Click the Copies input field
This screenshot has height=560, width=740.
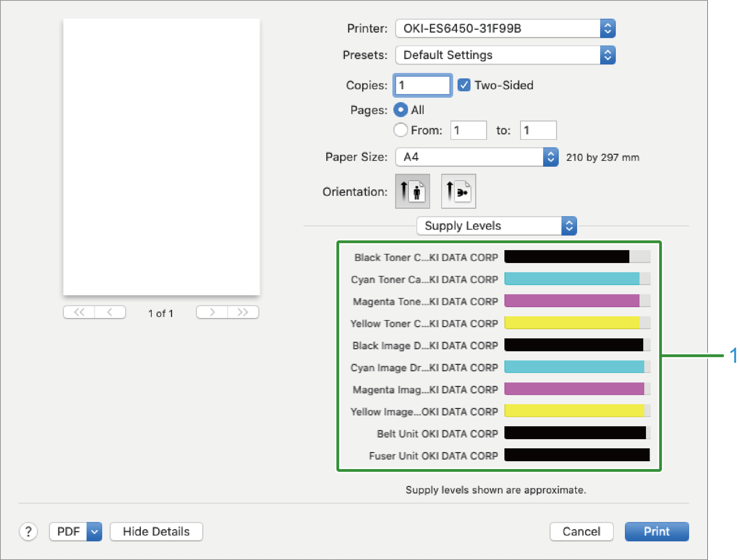coord(422,85)
